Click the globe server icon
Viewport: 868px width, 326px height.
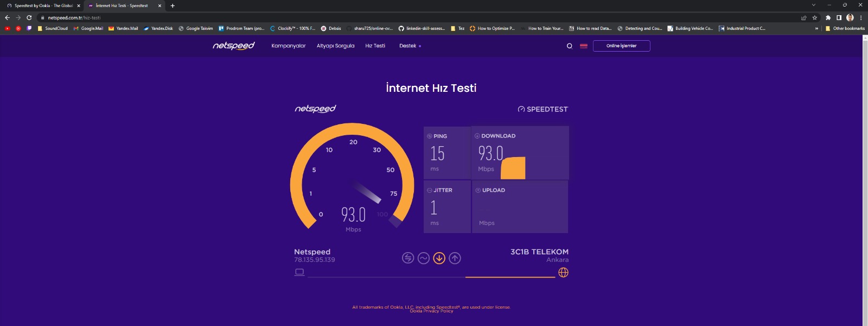point(564,272)
